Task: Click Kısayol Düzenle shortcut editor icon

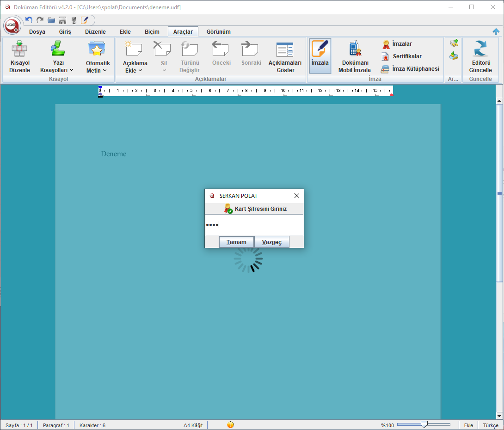Action: (19, 49)
